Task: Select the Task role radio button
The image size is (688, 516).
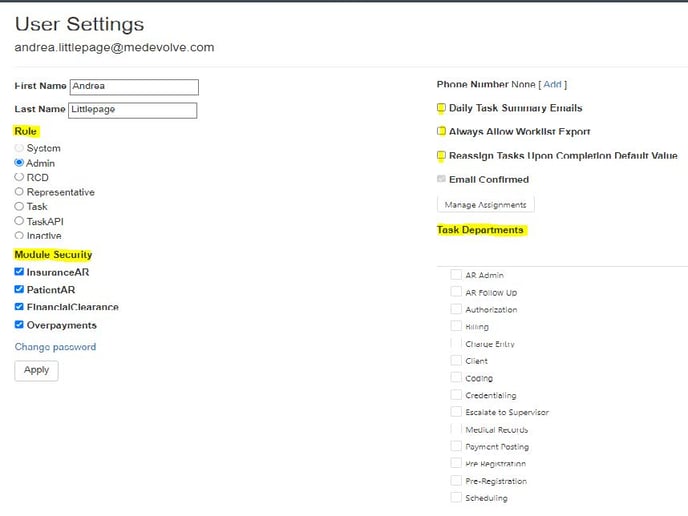Action: [x=19, y=207]
